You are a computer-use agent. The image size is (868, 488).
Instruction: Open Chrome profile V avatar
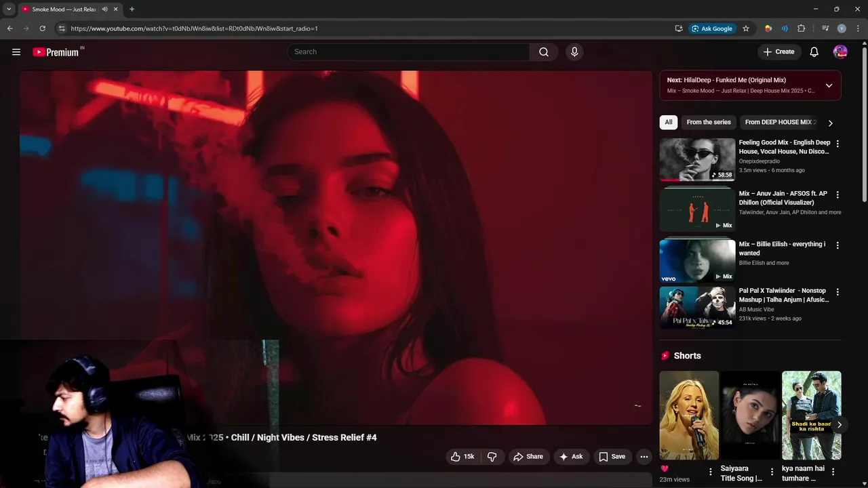[842, 28]
